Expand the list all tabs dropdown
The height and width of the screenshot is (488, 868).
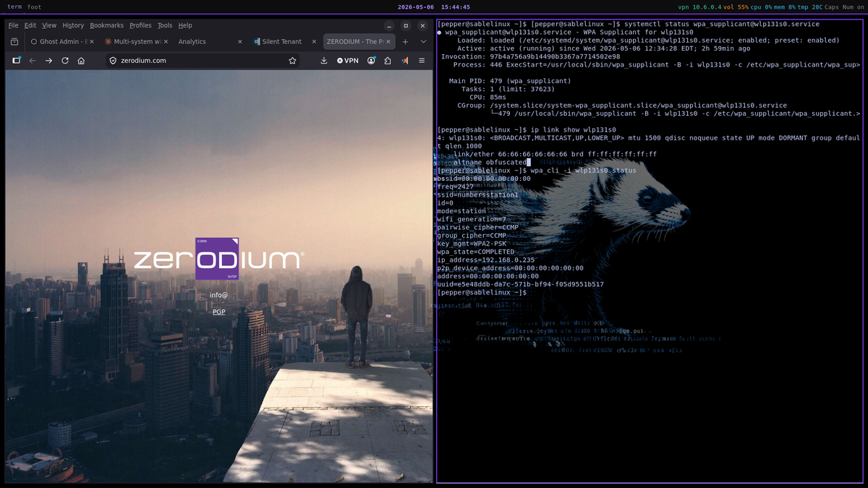point(423,42)
